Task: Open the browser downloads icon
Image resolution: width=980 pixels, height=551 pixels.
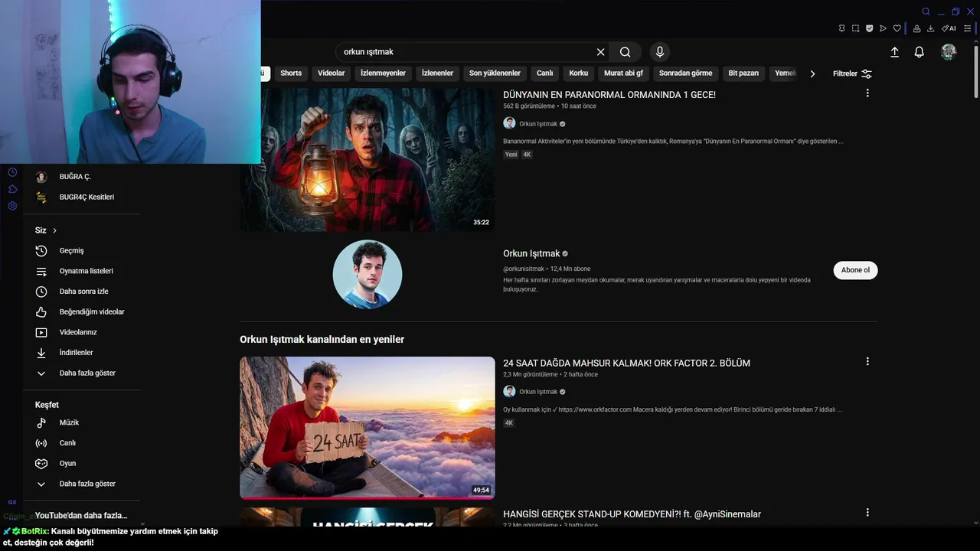Action: (930, 28)
